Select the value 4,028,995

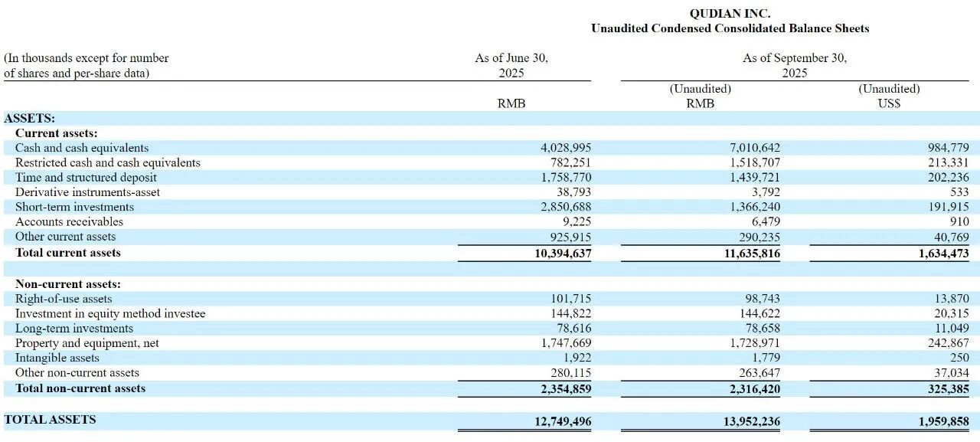(566, 148)
